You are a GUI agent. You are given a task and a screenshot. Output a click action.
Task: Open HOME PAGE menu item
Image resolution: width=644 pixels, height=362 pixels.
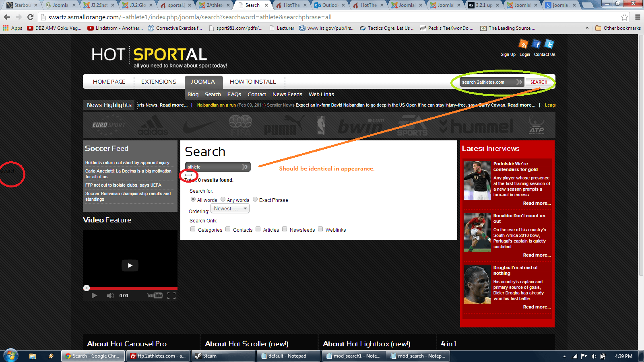click(x=109, y=82)
